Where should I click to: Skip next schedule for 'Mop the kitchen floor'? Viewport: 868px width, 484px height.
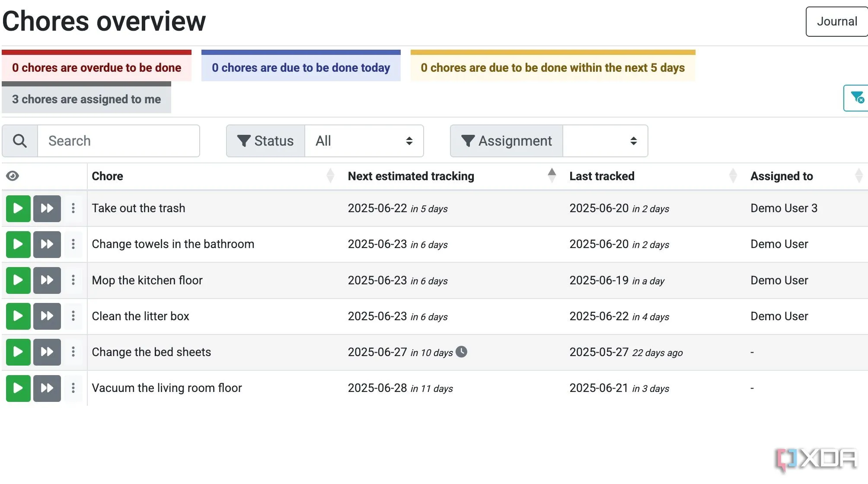[47, 280]
